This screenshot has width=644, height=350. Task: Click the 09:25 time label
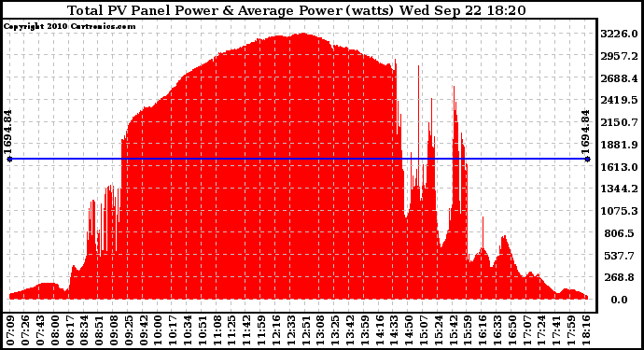pos(127,331)
